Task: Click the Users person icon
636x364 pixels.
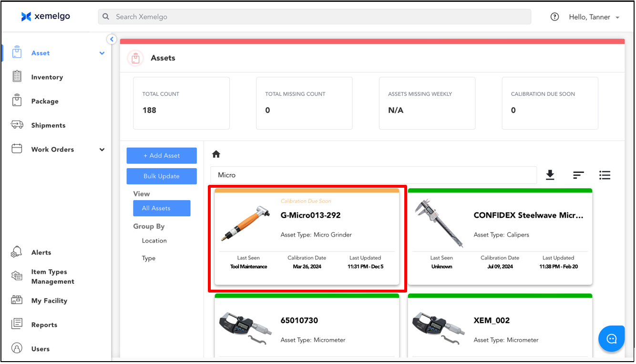Action: pyautogui.click(x=17, y=348)
